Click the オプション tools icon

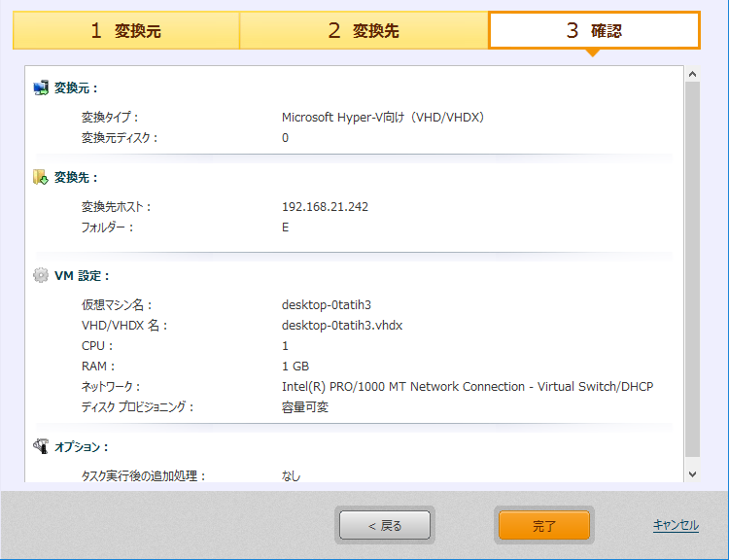[41, 447]
